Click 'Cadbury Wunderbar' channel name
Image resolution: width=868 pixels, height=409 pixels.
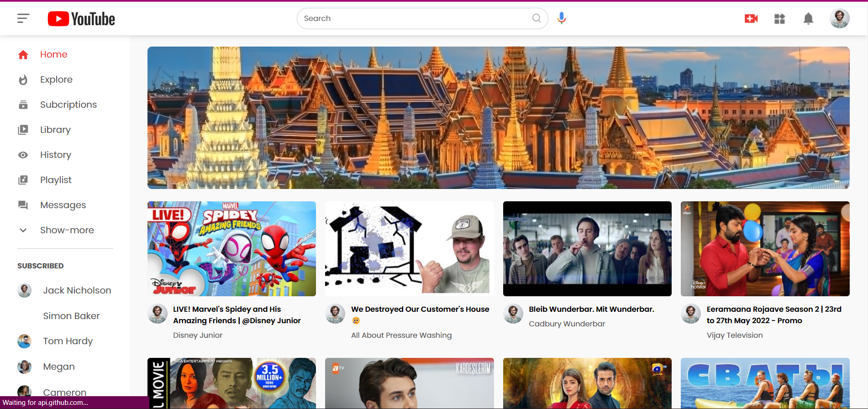(x=567, y=324)
